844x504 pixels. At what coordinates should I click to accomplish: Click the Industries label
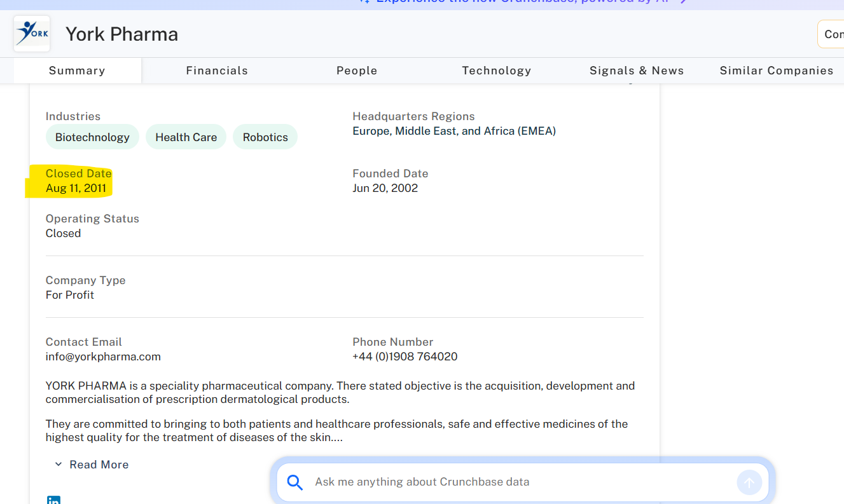click(x=73, y=116)
